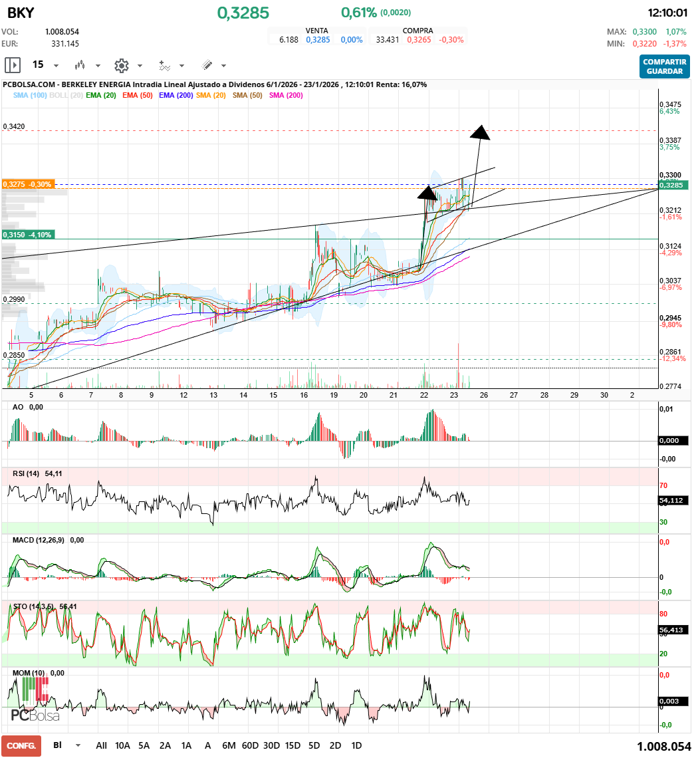Click the AO indicator label
The height and width of the screenshot is (760, 700).
[x=18, y=407]
